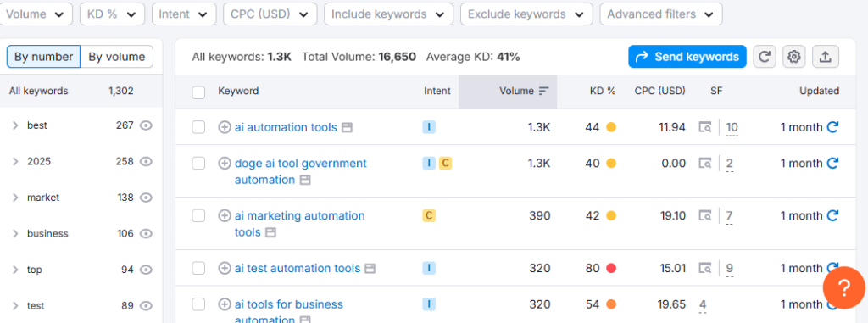The height and width of the screenshot is (323, 868).
Task: Check the 'ai marketing automation tools' checkbox
Action: 198,216
